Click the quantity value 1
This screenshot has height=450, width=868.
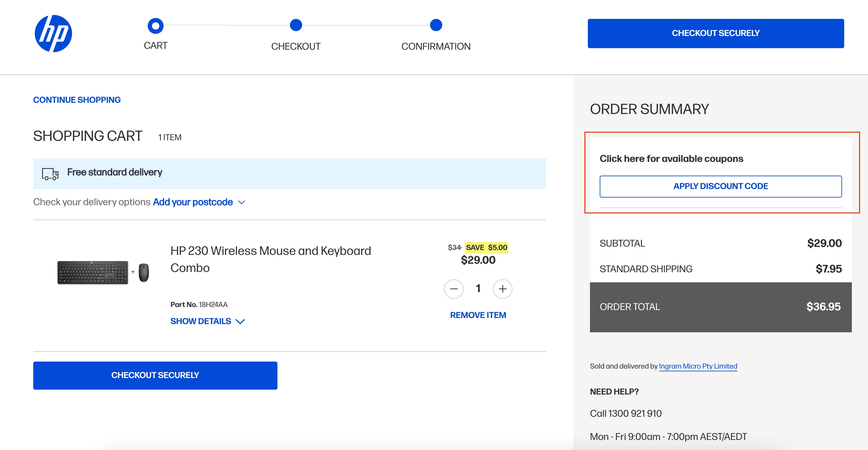[x=478, y=288]
